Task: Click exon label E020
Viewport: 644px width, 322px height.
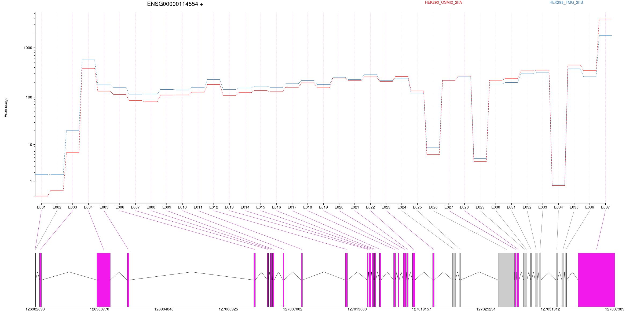Action: [x=339, y=207]
